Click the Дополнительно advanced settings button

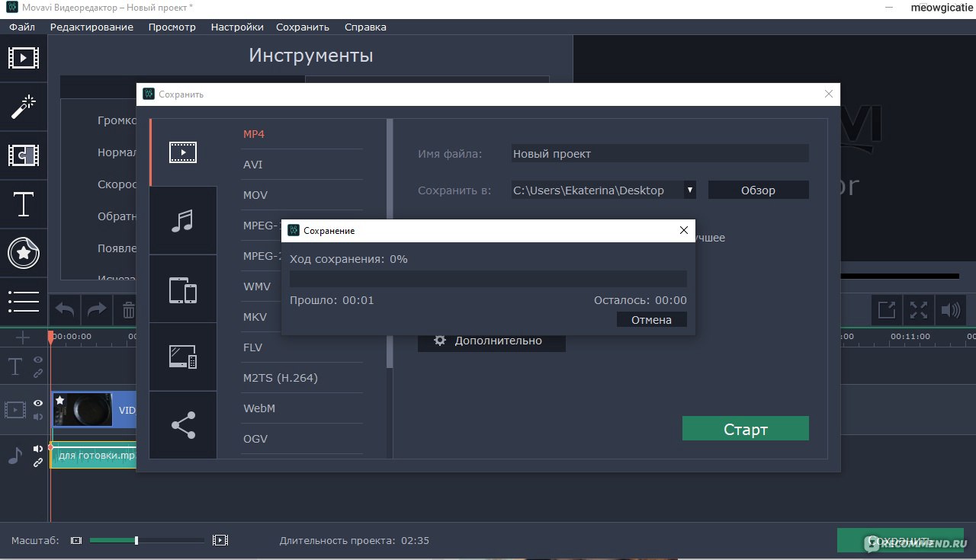pyautogui.click(x=492, y=341)
